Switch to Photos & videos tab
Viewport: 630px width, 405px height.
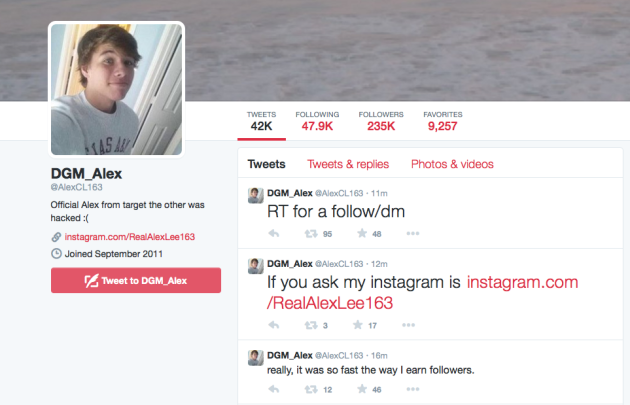[x=452, y=164]
